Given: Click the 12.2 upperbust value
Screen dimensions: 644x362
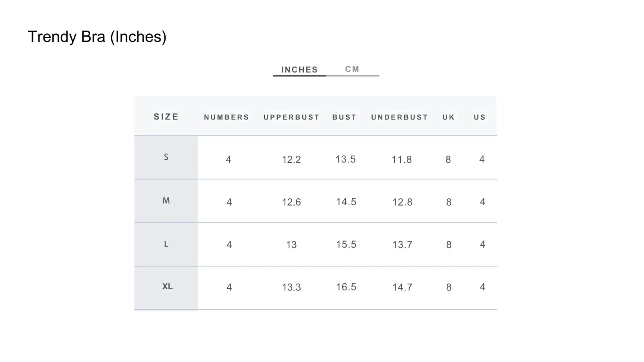Looking at the screenshot, I should [x=291, y=159].
